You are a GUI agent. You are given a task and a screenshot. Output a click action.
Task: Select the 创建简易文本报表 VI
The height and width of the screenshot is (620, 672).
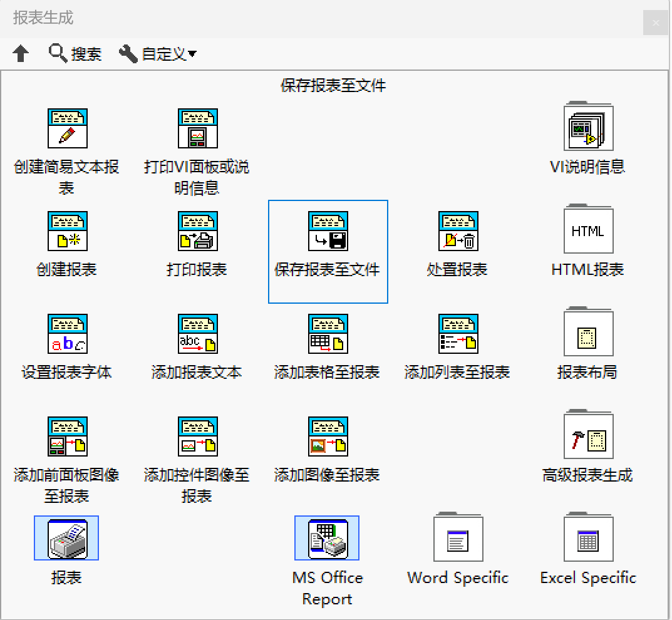pyautogui.click(x=67, y=128)
